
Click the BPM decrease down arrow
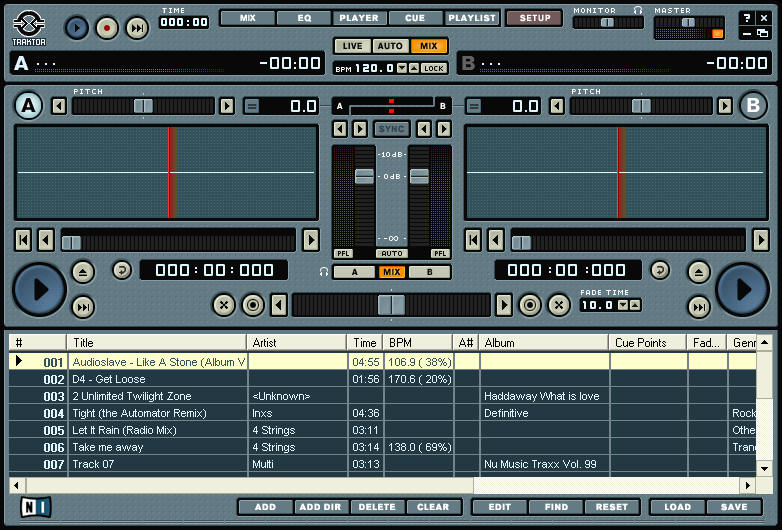pyautogui.click(x=402, y=68)
